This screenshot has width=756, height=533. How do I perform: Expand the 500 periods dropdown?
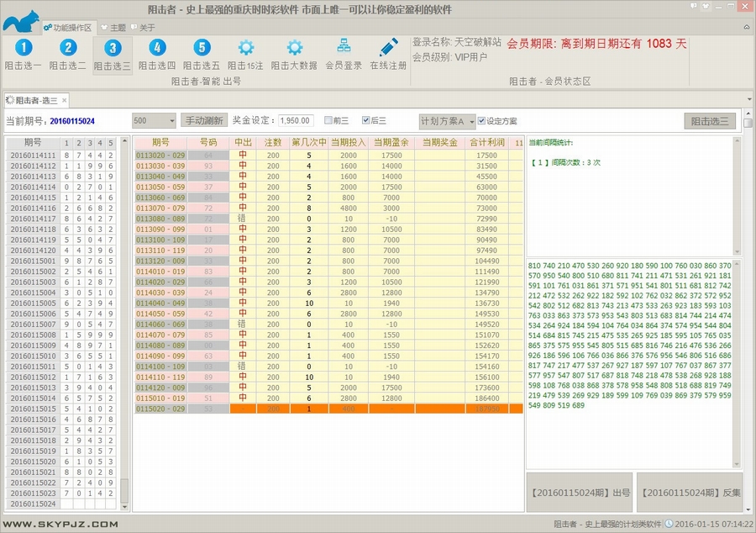pyautogui.click(x=172, y=120)
